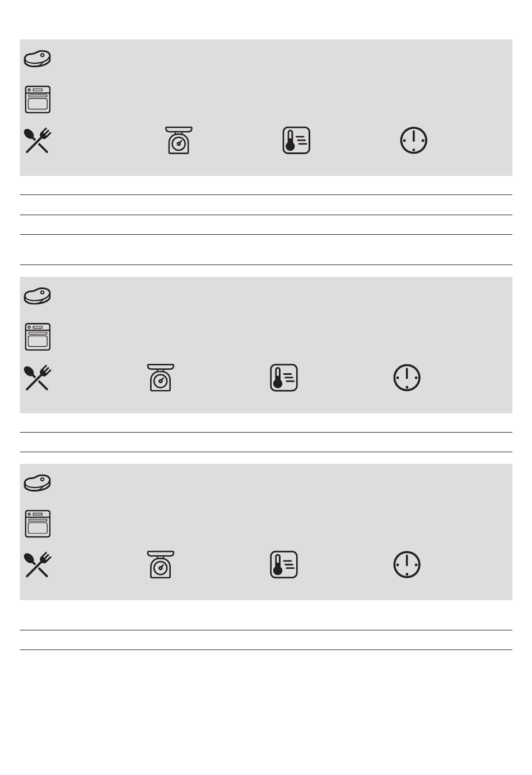Image resolution: width=532 pixels, height=775 pixels.
Task: Select the spoon and fork icon in bottom panel
Action: 38,565
